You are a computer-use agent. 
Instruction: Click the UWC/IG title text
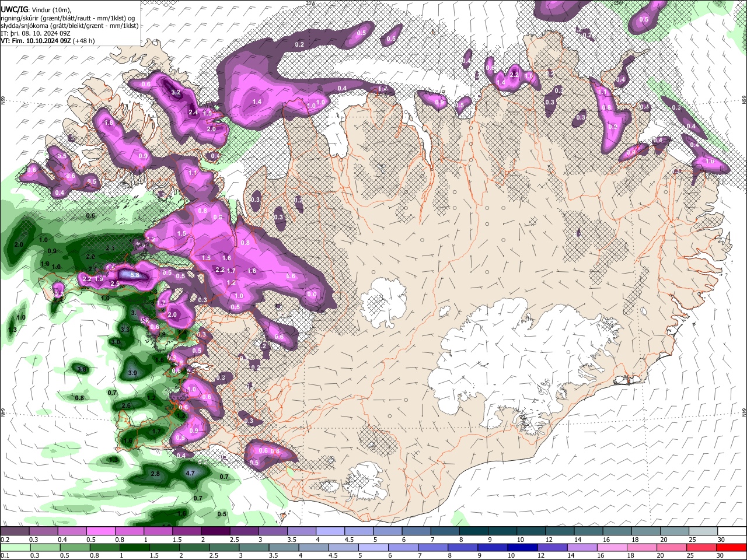14,10
